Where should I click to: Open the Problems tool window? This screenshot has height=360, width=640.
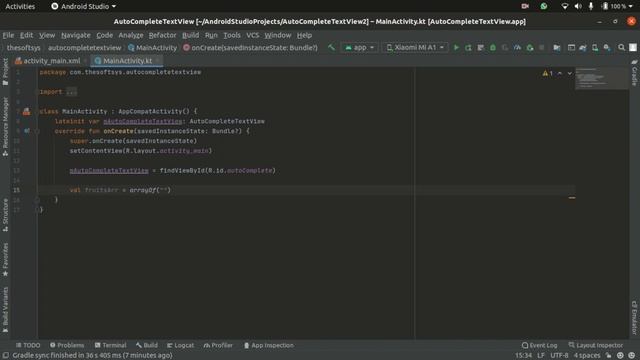pos(67,345)
